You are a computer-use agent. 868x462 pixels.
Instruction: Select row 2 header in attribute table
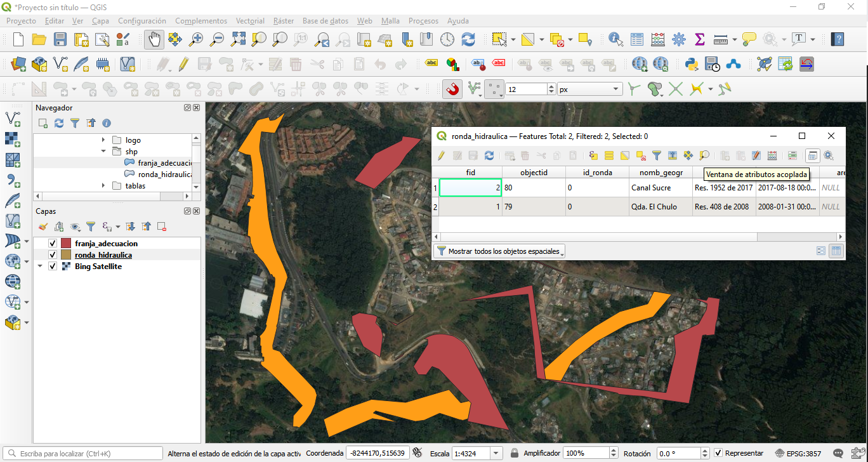click(x=435, y=207)
